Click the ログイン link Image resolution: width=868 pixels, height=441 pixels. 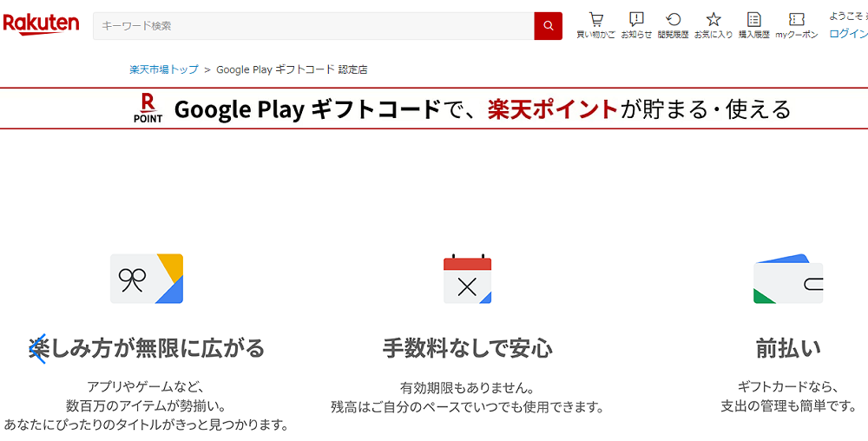[x=848, y=34]
